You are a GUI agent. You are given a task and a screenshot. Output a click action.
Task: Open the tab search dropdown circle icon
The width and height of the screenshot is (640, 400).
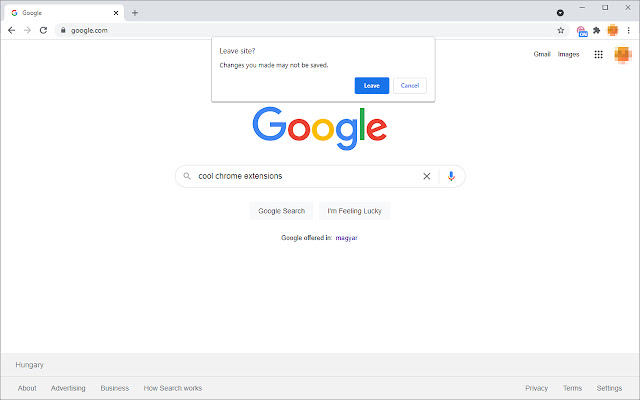tap(560, 13)
